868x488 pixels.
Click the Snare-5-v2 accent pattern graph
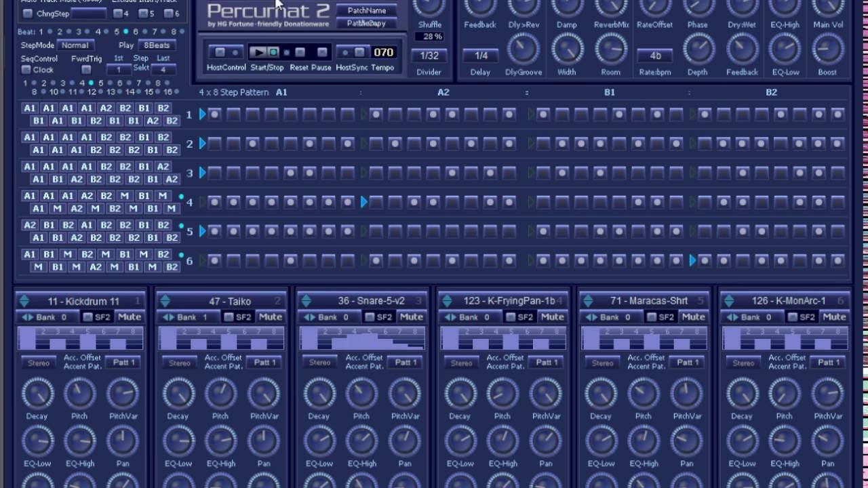363,338
